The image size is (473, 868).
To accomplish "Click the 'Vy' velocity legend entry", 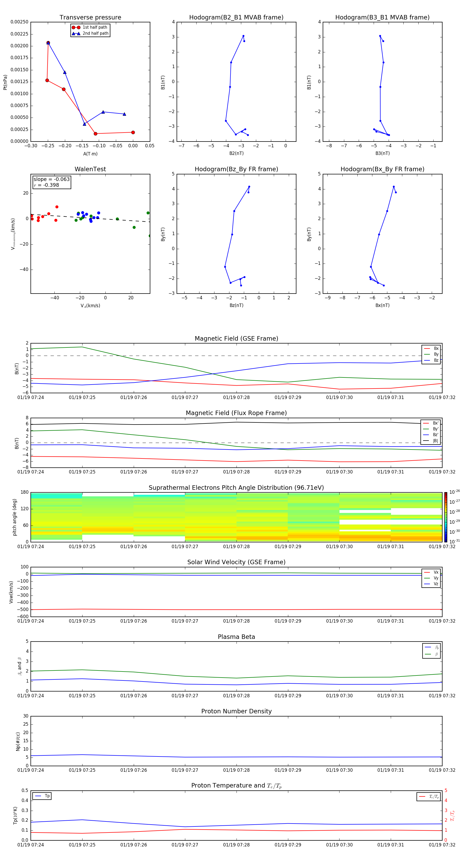I will (431, 578).
